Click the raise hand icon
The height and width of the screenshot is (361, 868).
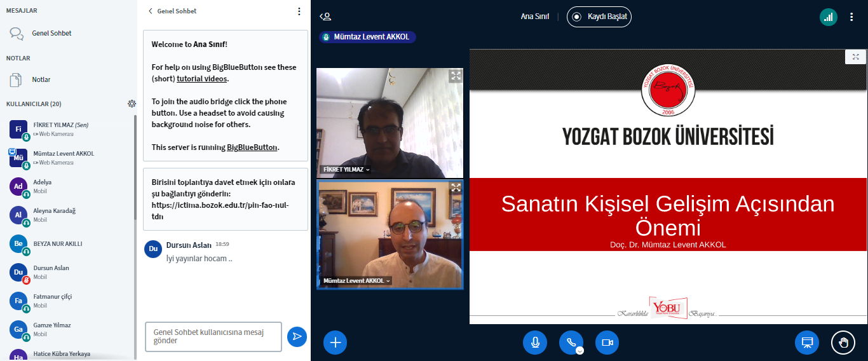click(843, 343)
